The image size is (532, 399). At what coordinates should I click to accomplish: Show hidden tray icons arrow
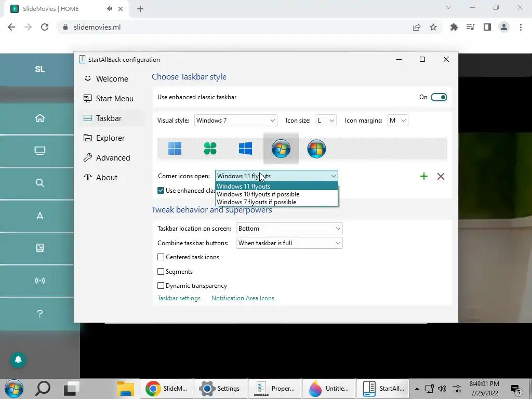point(417,389)
